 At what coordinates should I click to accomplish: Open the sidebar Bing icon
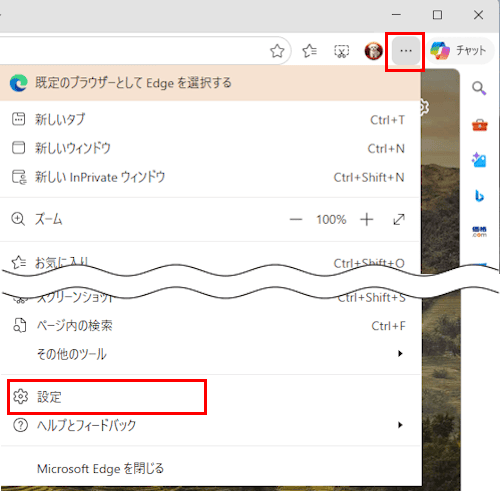point(479,196)
